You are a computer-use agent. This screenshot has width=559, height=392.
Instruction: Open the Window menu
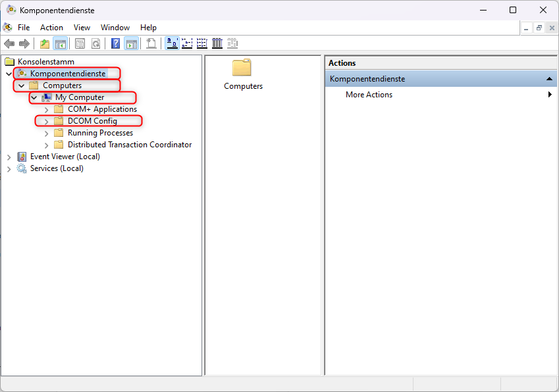pos(115,28)
